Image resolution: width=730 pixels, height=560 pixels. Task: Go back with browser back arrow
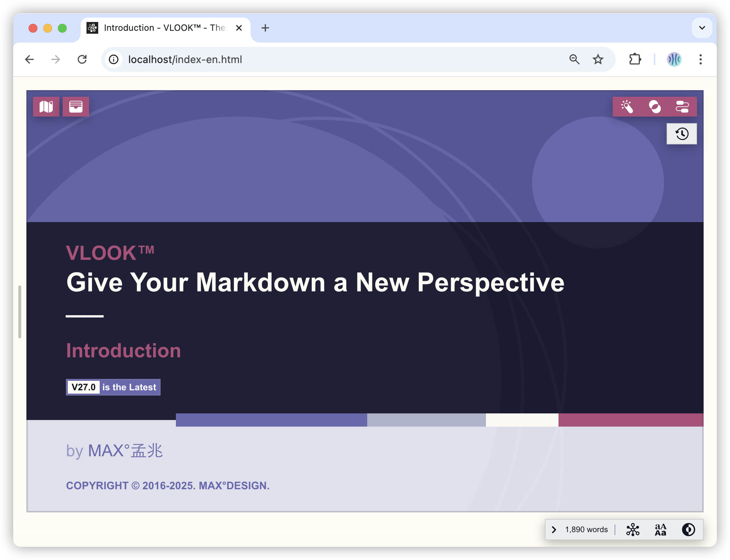(x=30, y=59)
